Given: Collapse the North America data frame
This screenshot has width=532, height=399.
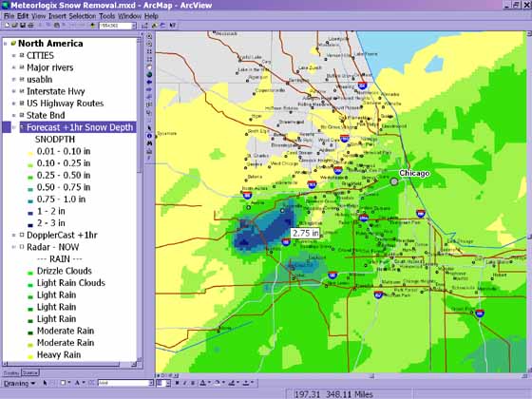Looking at the screenshot, I should coord(5,44).
